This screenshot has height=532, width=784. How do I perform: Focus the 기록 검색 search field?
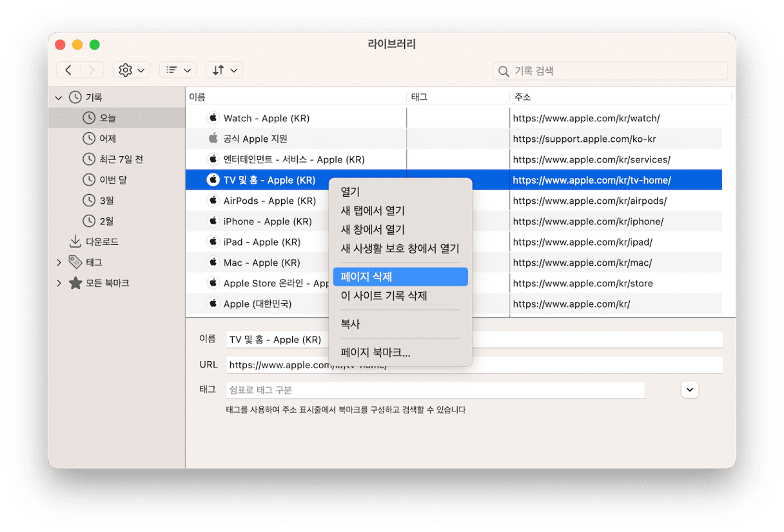pos(611,71)
